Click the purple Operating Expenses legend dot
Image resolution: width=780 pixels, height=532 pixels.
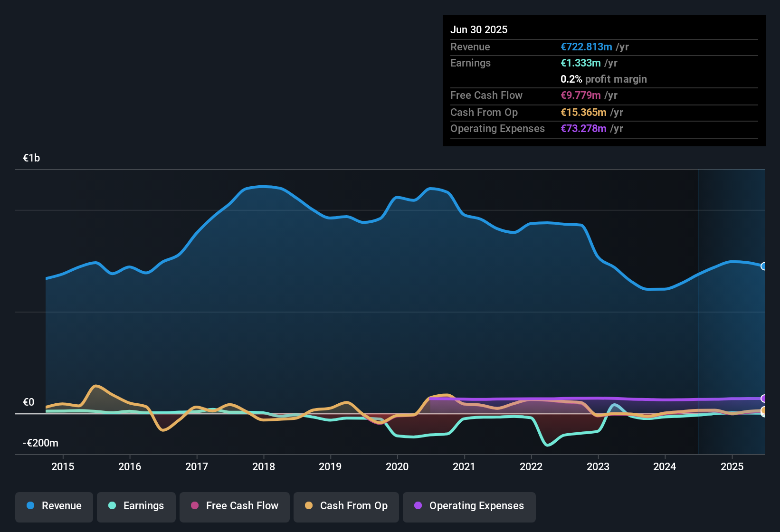point(418,506)
